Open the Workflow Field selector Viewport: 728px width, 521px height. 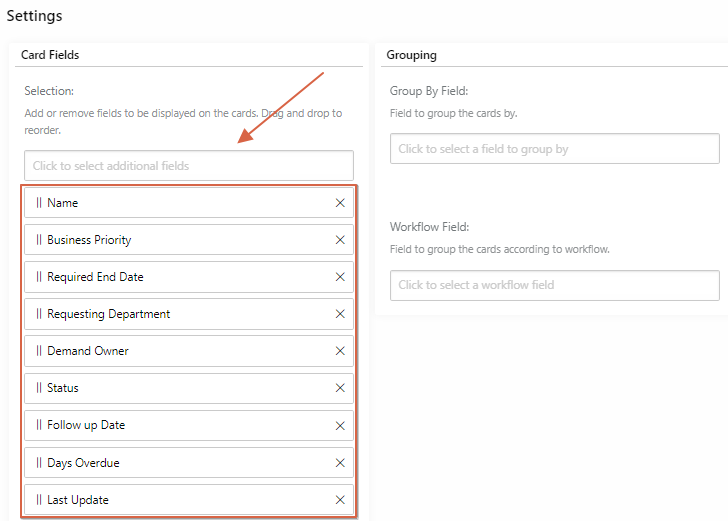[x=555, y=285]
